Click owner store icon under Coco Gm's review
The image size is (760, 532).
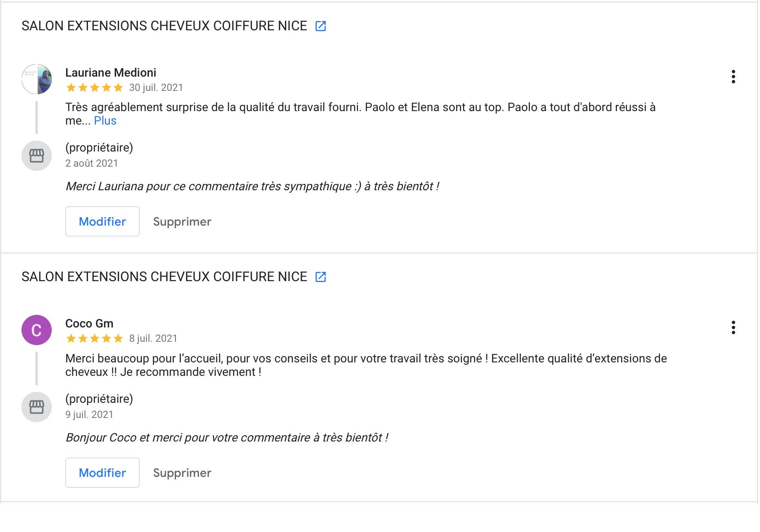[37, 407]
